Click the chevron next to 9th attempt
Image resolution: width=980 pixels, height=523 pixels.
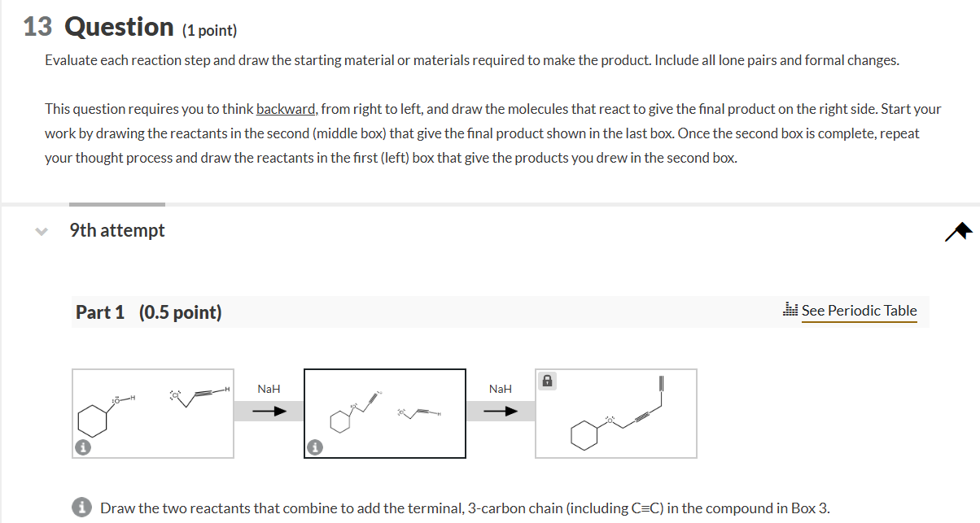tap(41, 230)
